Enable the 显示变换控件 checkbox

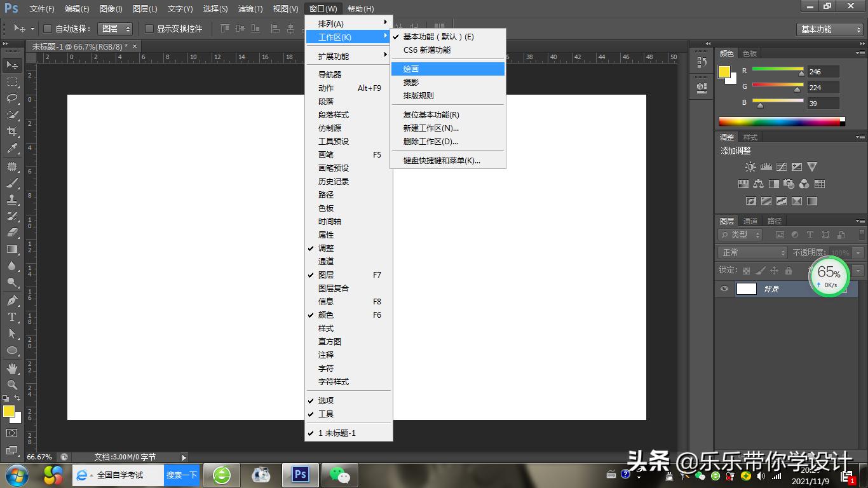tap(149, 29)
